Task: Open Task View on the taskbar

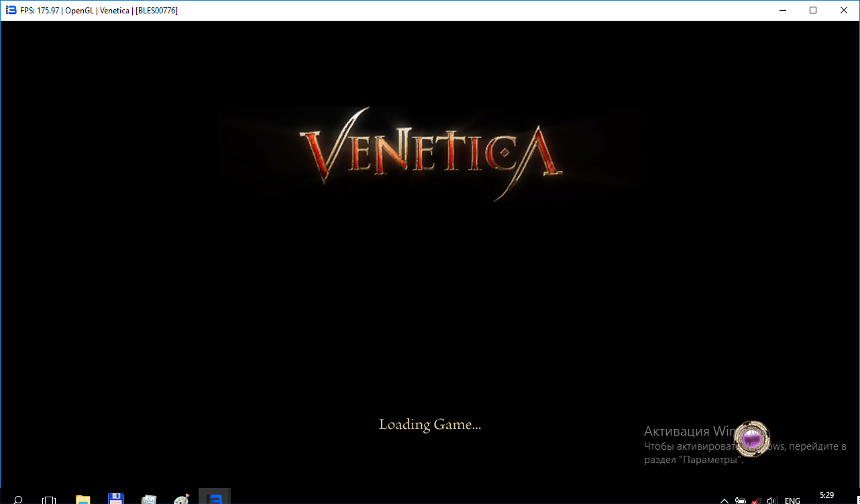Action: (x=49, y=499)
